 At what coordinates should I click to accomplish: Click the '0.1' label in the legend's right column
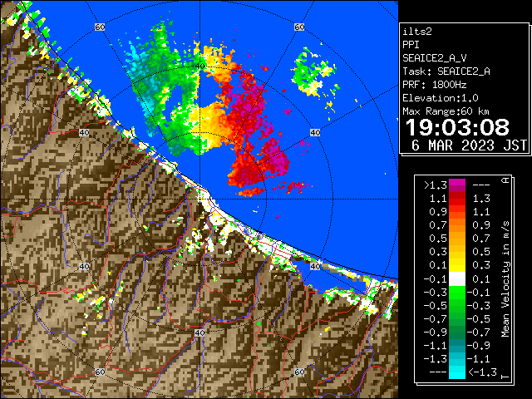point(481,279)
